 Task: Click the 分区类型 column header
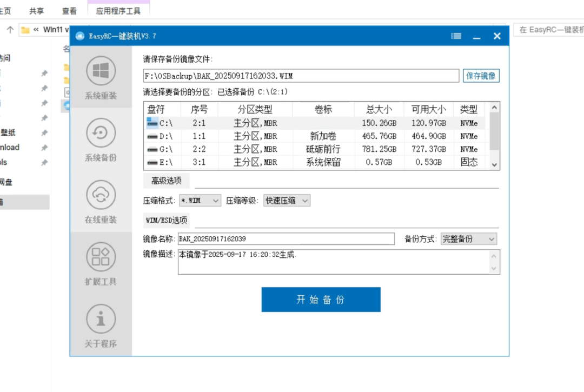[255, 109]
